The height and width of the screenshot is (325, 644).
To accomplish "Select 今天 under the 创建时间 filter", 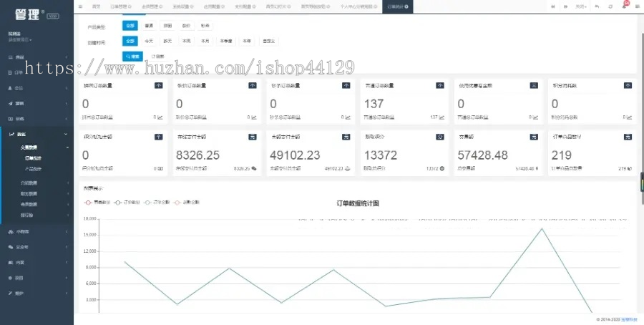I will click(148, 41).
